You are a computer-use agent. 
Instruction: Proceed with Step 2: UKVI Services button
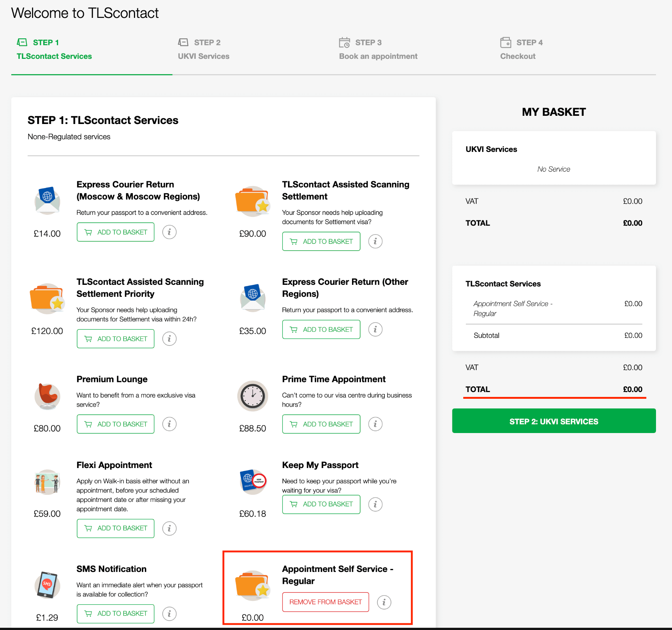coord(554,421)
